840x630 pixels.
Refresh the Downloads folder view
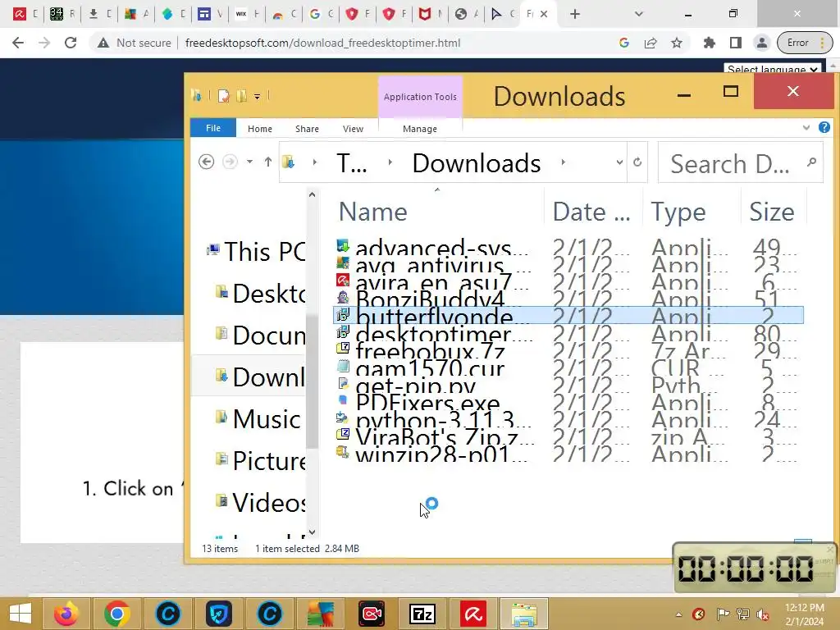[x=637, y=162]
